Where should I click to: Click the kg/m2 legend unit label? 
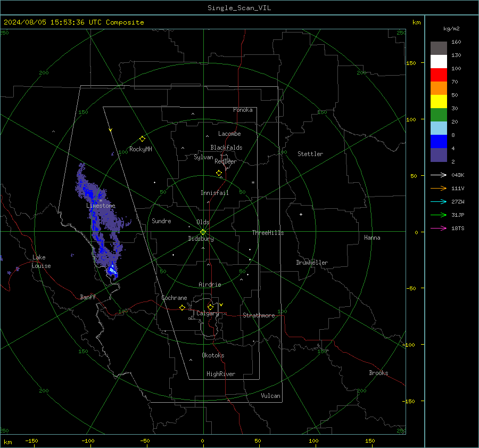(x=451, y=29)
